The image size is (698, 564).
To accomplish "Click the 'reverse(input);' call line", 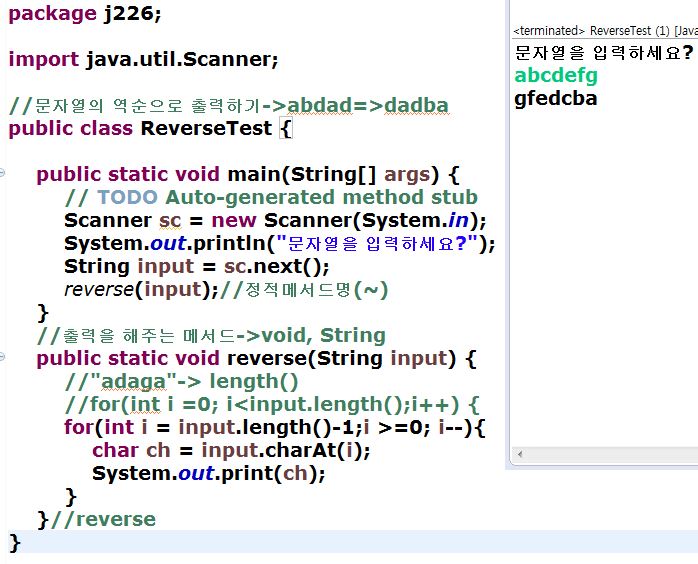I will coord(226,290).
